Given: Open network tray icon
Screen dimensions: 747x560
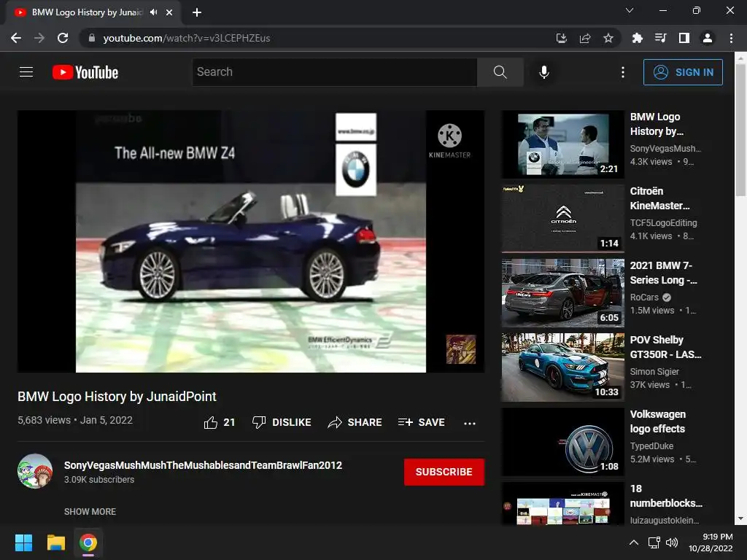Looking at the screenshot, I should point(654,542).
